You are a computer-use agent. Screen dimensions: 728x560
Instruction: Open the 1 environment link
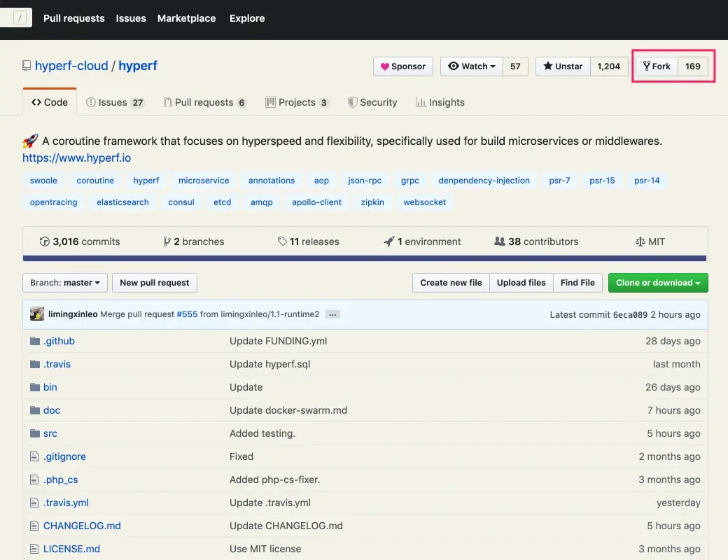pyautogui.click(x=423, y=241)
